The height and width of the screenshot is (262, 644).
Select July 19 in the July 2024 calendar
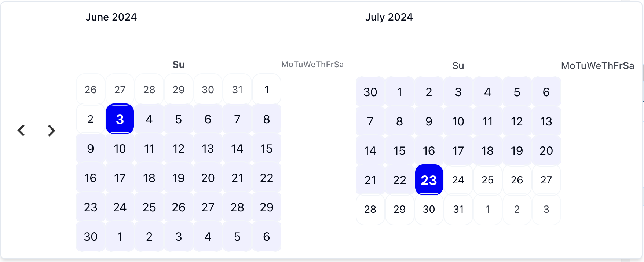(x=517, y=150)
